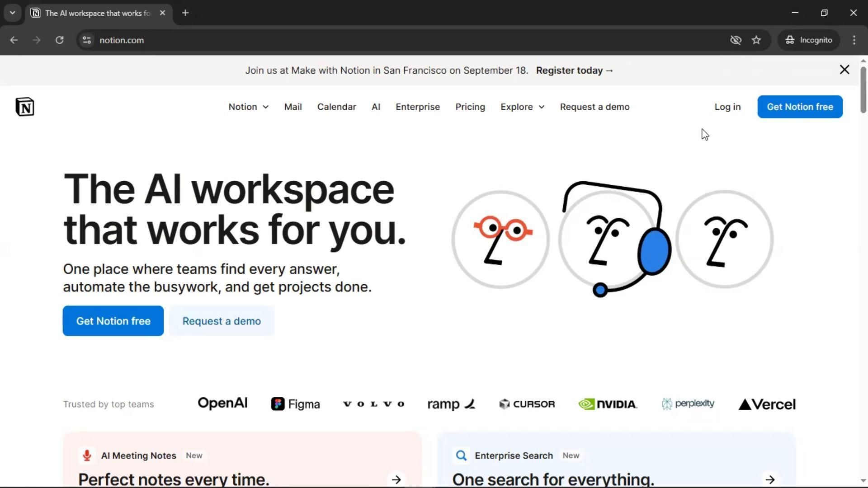The image size is (868, 488).
Task: Go back with the browser back arrow
Action: coord(14,40)
